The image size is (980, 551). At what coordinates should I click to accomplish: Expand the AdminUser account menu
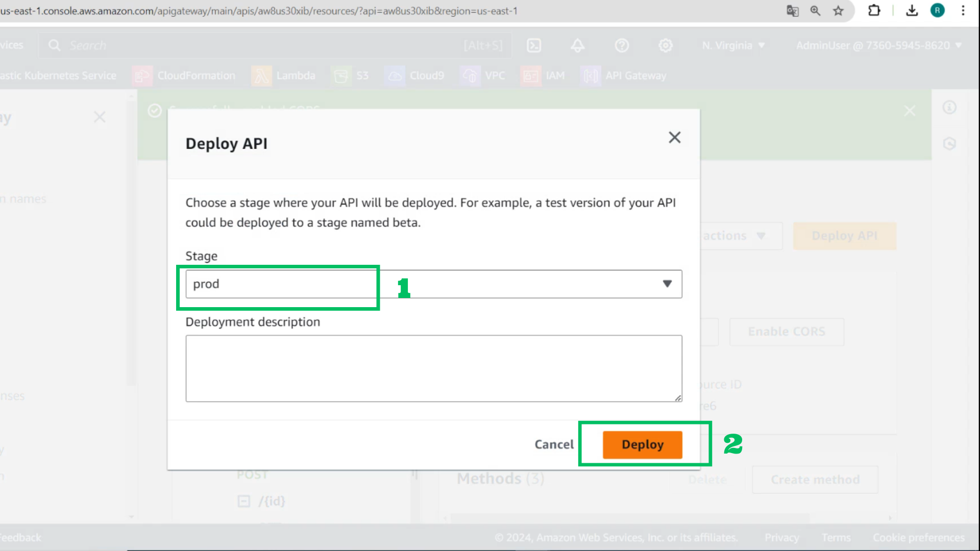click(x=879, y=45)
